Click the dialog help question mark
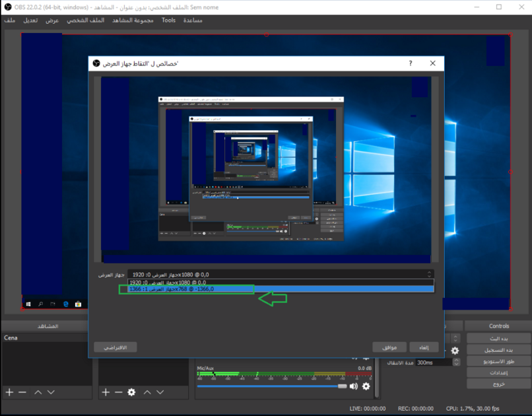The image size is (532, 416). (x=411, y=63)
